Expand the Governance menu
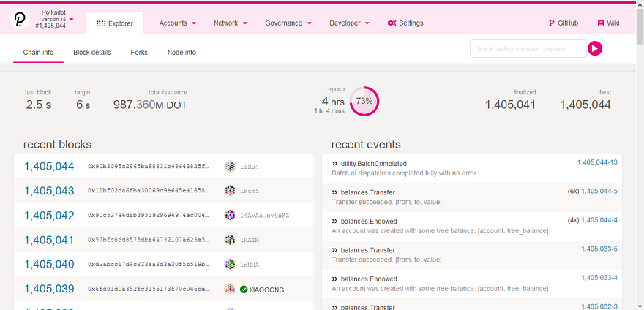 288,23
